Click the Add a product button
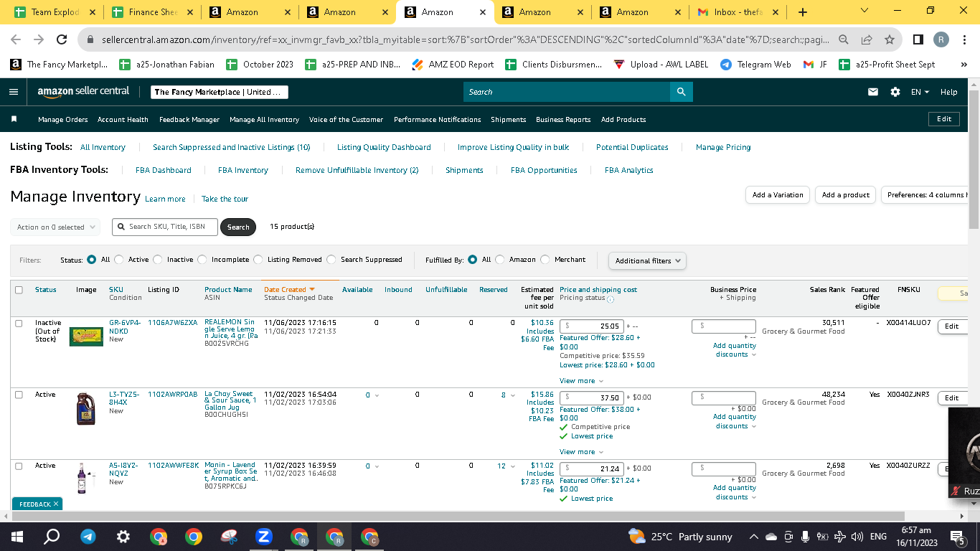Screen dimensions: 980x551 (845, 195)
